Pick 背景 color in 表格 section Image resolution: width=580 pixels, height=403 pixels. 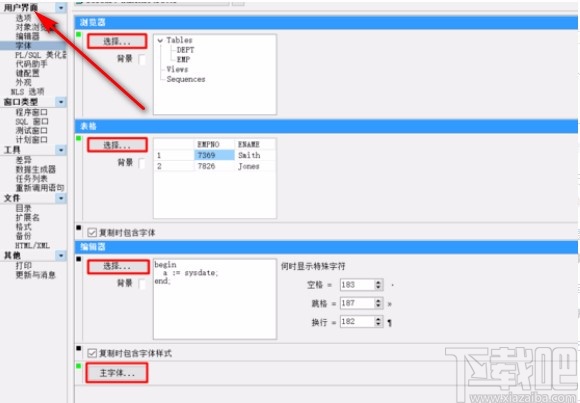pyautogui.click(x=142, y=163)
